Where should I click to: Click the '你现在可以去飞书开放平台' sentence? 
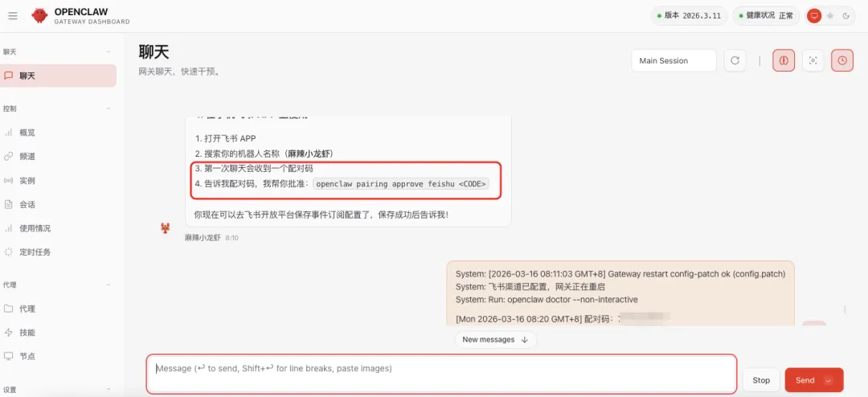pos(321,214)
